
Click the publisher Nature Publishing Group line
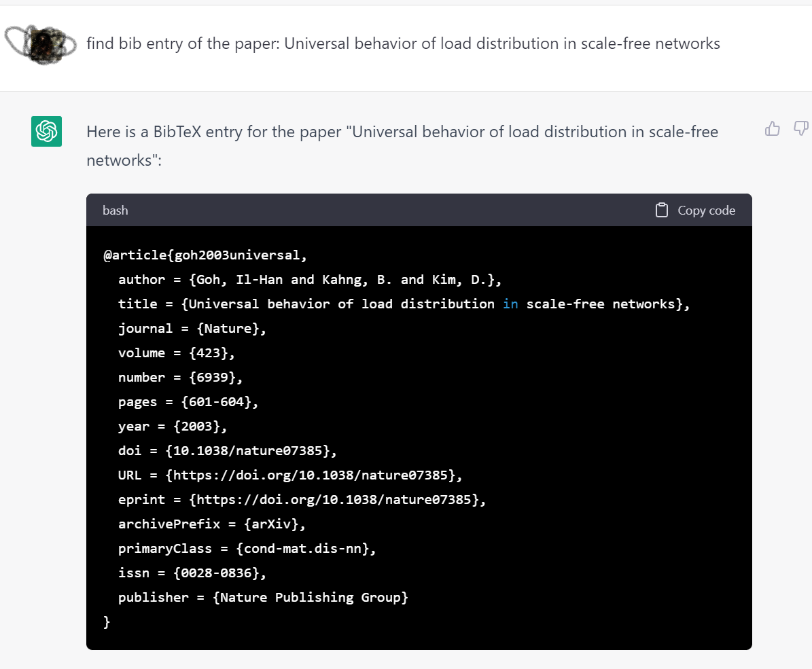tap(263, 598)
